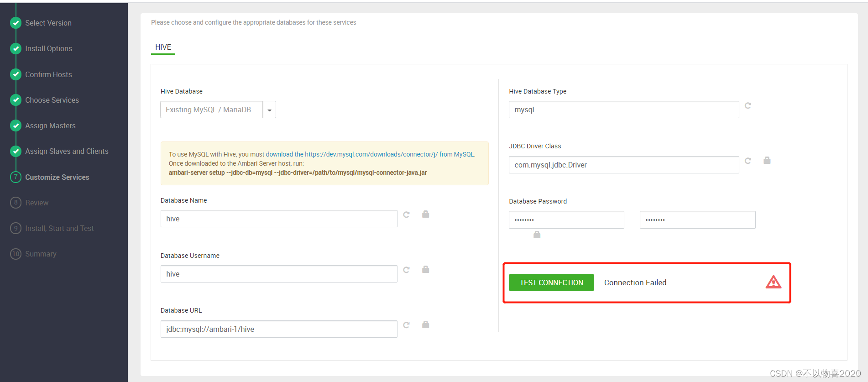Click the step 9 Install circle icon
This screenshot has width=868, height=382.
(16, 228)
